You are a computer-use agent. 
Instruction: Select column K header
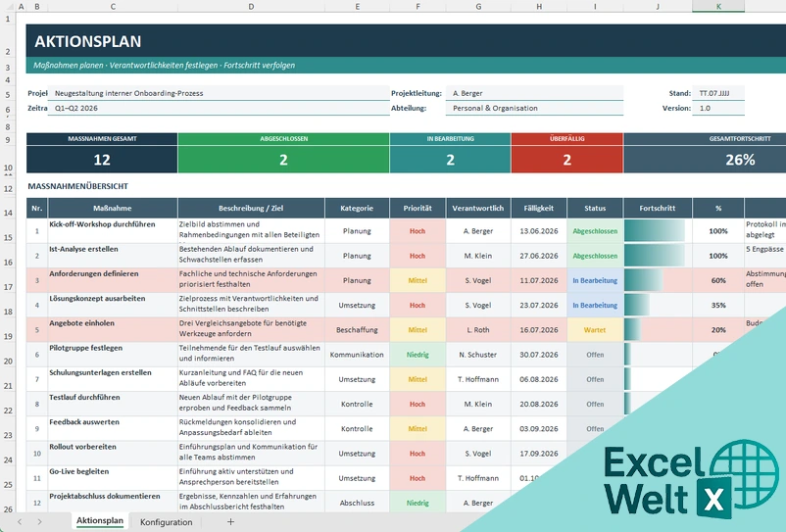[x=718, y=7]
